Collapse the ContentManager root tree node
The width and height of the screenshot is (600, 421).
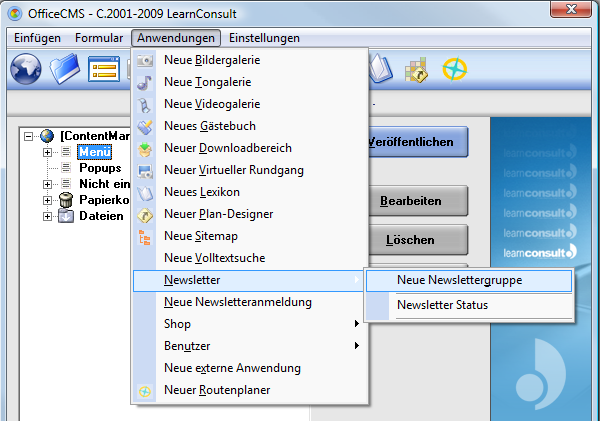(28, 136)
